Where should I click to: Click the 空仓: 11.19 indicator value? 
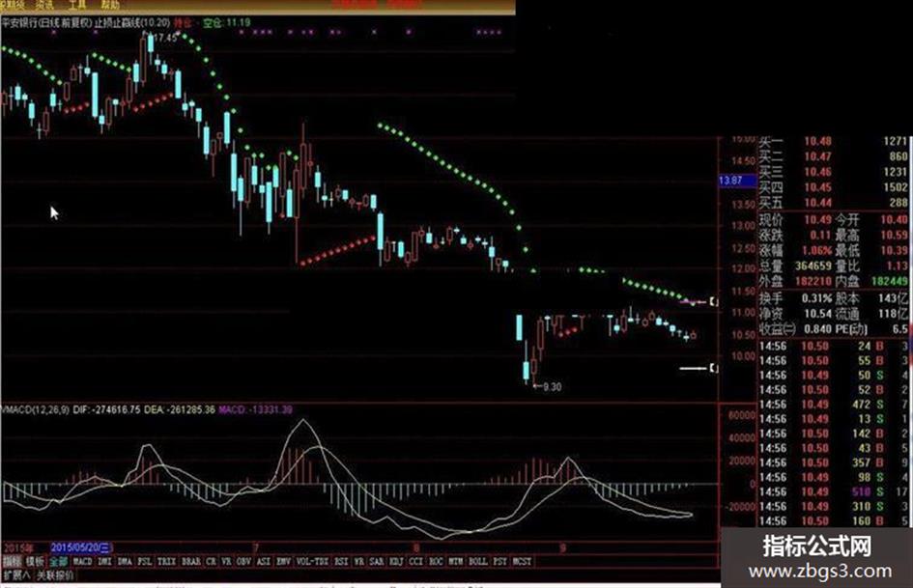pos(226,23)
